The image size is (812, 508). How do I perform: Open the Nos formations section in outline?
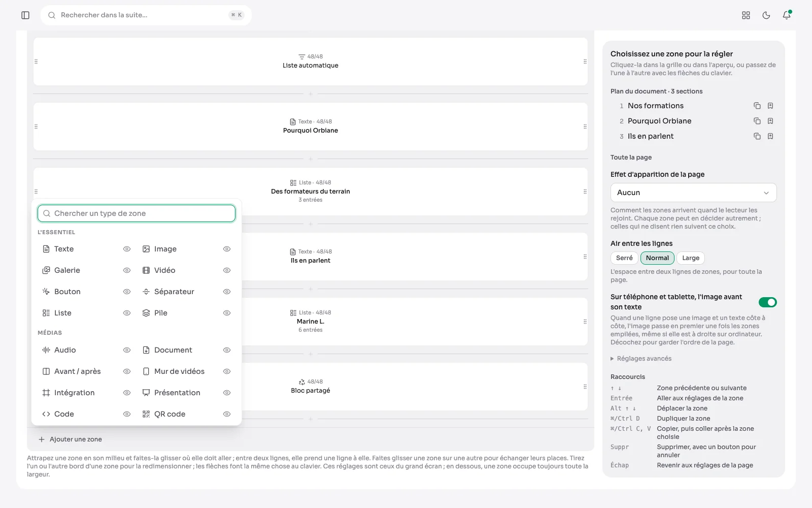pyautogui.click(x=656, y=106)
